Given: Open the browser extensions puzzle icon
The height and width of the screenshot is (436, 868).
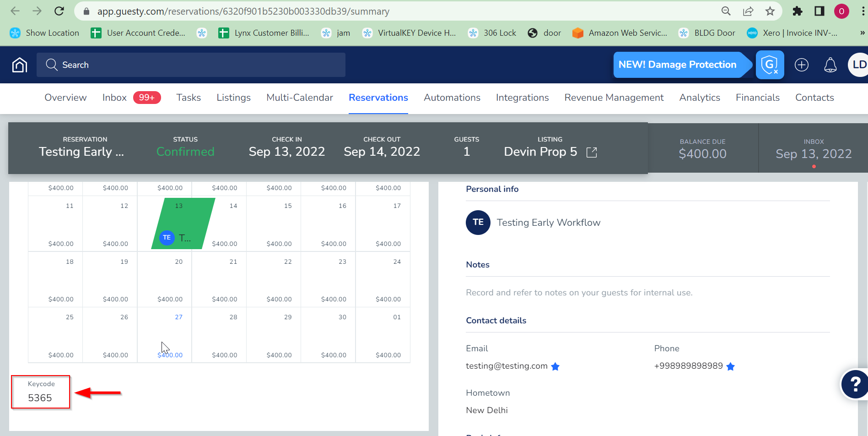Looking at the screenshot, I should click(797, 11).
